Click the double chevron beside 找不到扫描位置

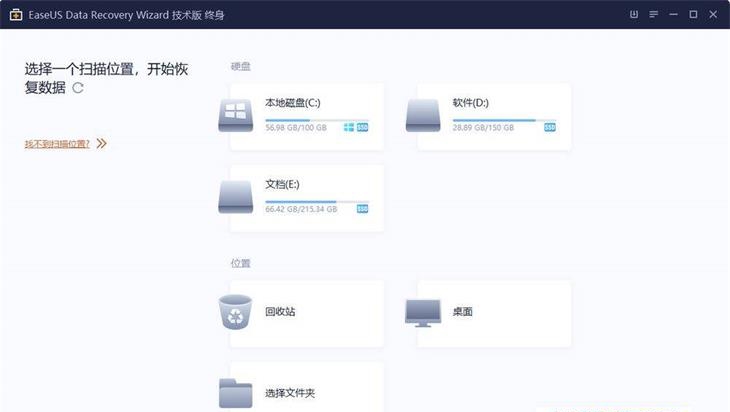pos(101,143)
